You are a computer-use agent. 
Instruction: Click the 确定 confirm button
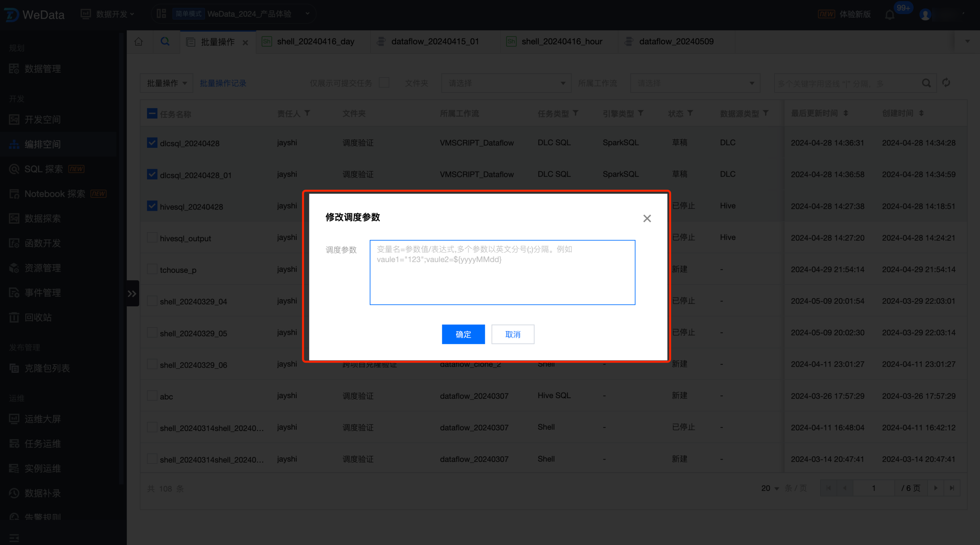coord(463,334)
